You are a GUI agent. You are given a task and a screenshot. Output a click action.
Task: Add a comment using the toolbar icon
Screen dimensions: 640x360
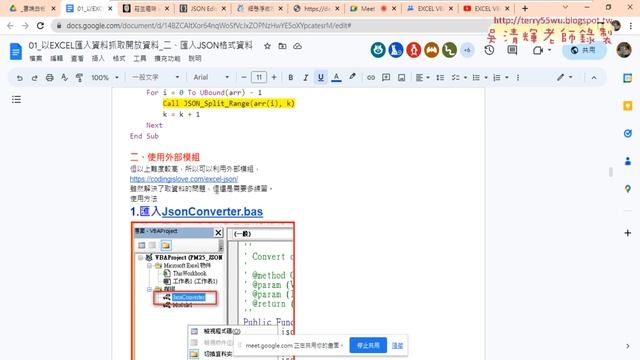point(386,77)
